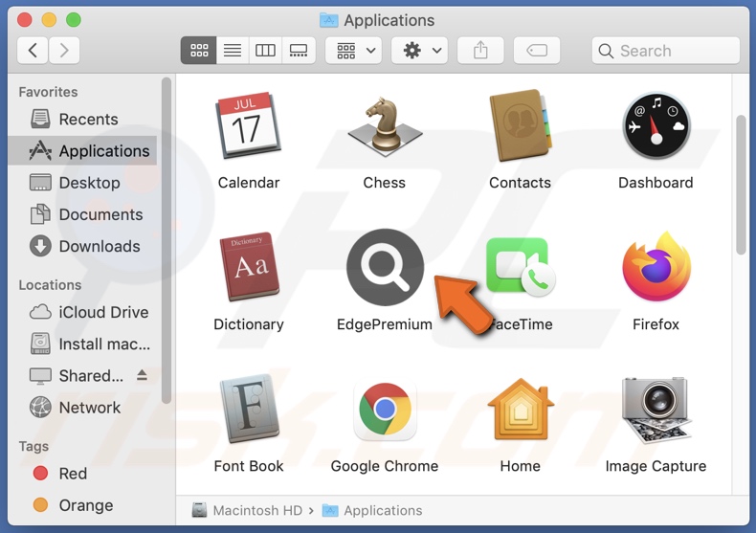This screenshot has height=533, width=756.
Task: Select the Contacts app icon
Action: coord(520,124)
